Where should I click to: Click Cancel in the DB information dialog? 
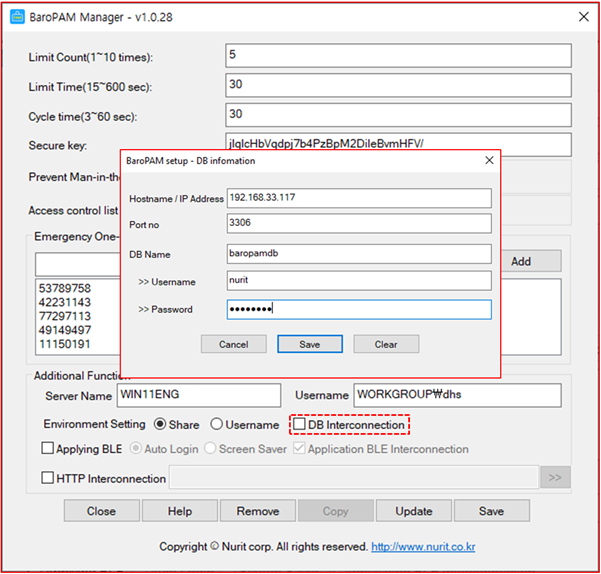tap(233, 344)
